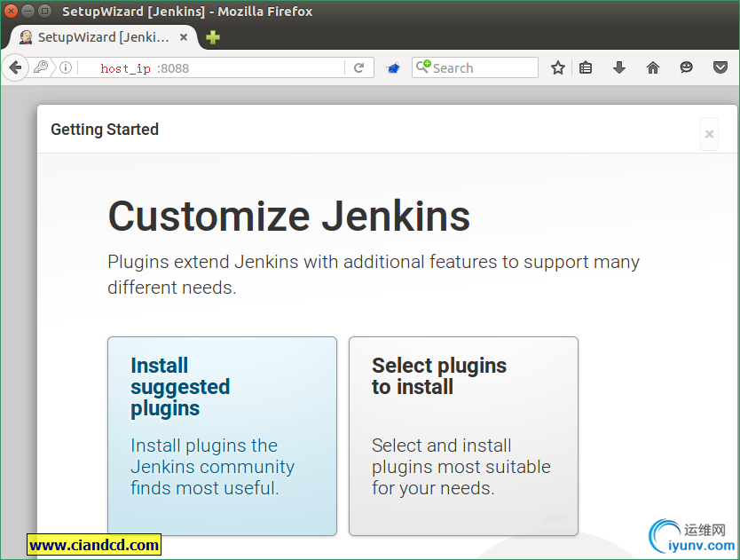This screenshot has width=740, height=560.
Task: Open site information icon in address bar
Action: 66,67
